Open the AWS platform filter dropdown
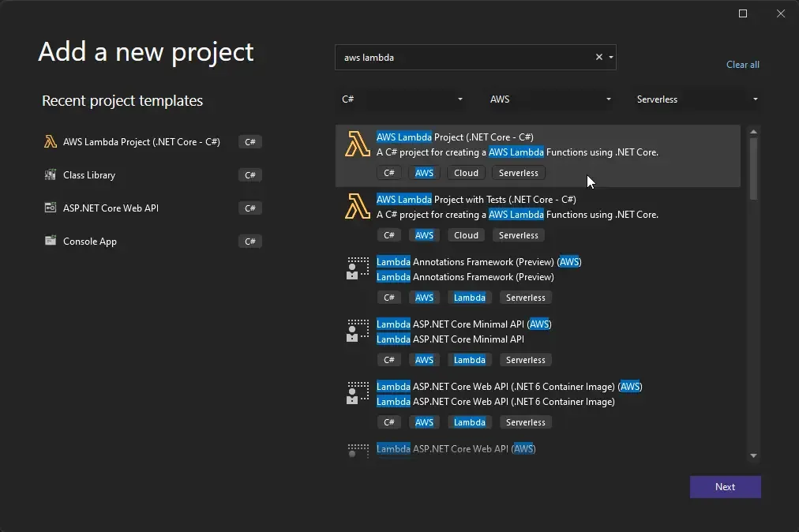Image resolution: width=799 pixels, height=532 pixels. click(x=608, y=99)
